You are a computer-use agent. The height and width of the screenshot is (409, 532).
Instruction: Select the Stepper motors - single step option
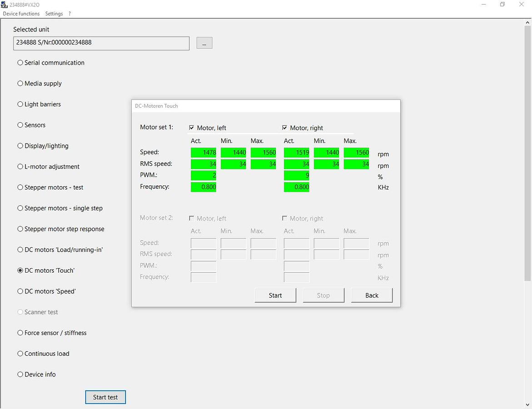20,208
